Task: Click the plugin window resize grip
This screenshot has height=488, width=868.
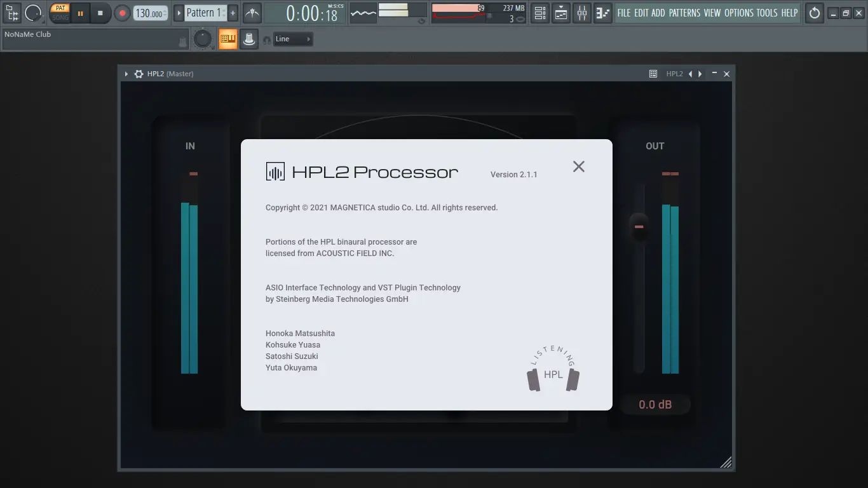Action: coord(726,462)
